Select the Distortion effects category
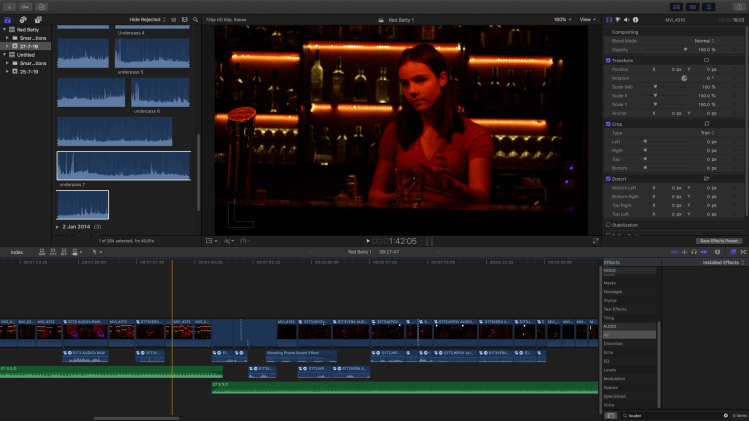The height and width of the screenshot is (421, 749). coord(611,342)
